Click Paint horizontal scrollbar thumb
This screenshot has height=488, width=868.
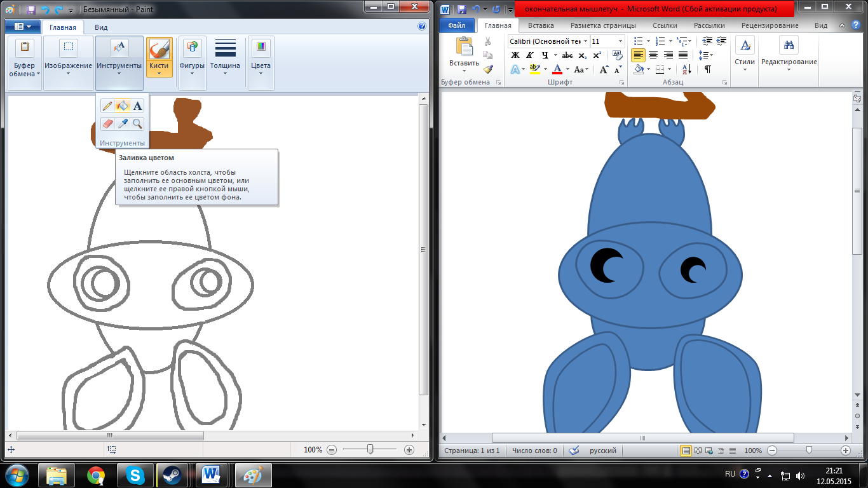click(110, 436)
